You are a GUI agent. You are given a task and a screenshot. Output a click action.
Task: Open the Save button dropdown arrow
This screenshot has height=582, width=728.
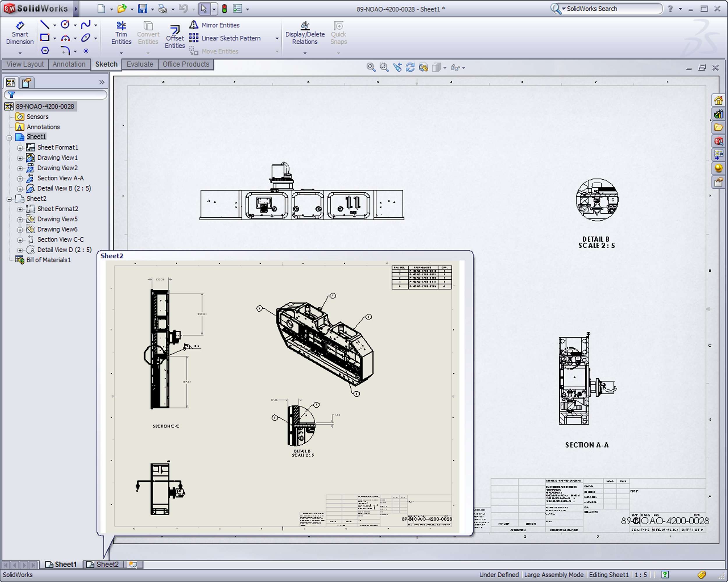coord(152,9)
